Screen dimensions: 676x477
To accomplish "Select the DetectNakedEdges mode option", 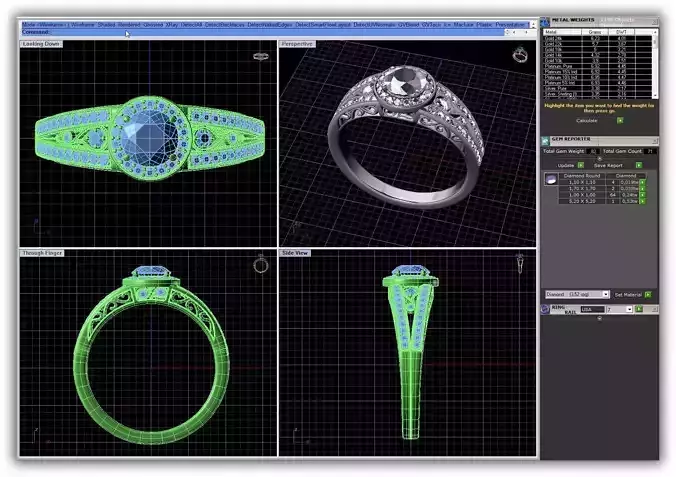I will pos(270,25).
